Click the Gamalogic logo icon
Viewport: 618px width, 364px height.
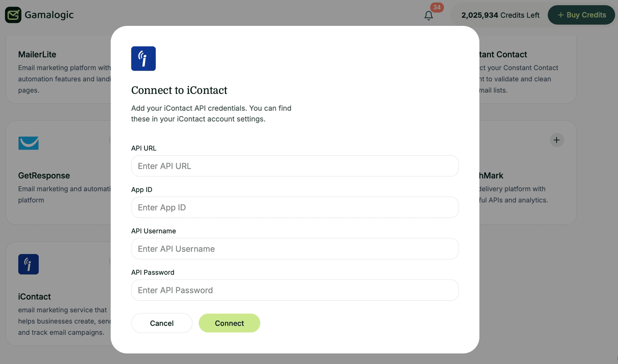click(13, 15)
